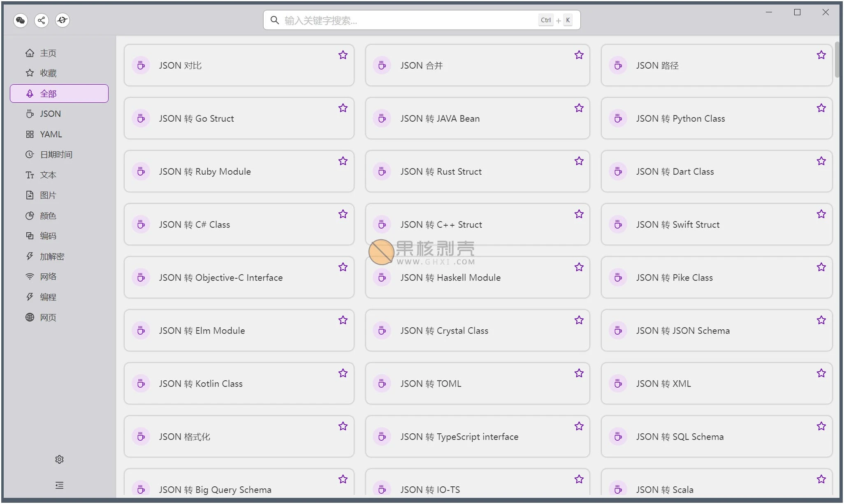Open the 收藏 favorites section
The width and height of the screenshot is (844, 504).
(48, 73)
